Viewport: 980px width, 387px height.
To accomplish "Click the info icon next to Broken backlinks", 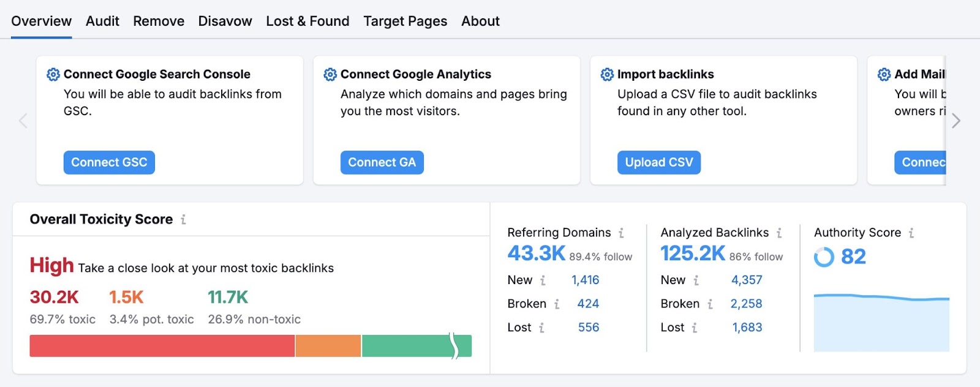I will 559,304.
